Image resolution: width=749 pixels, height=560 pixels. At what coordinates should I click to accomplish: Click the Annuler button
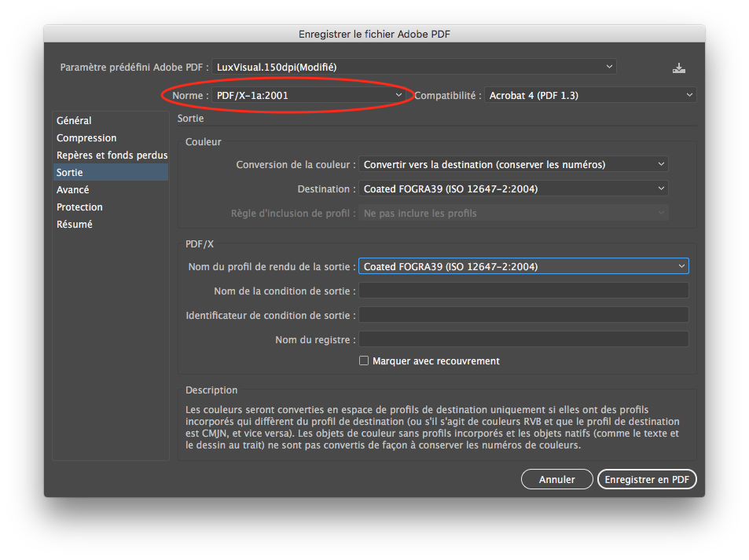(556, 479)
